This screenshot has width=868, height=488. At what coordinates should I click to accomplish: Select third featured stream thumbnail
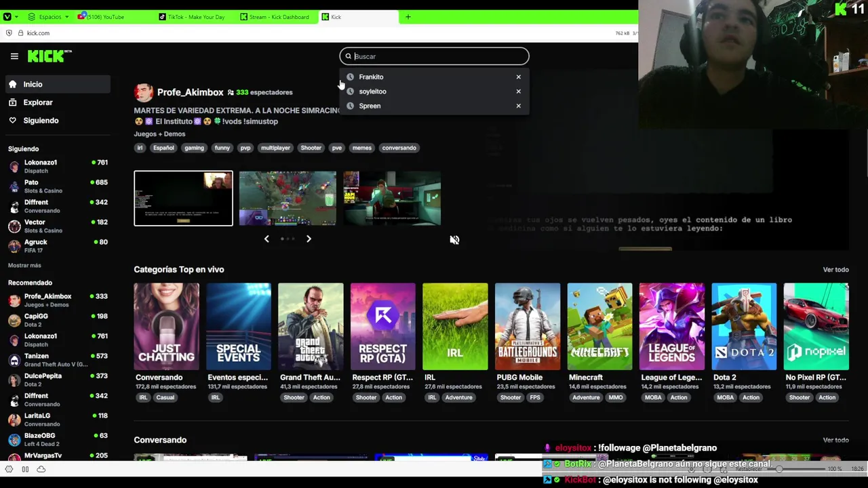[392, 198]
